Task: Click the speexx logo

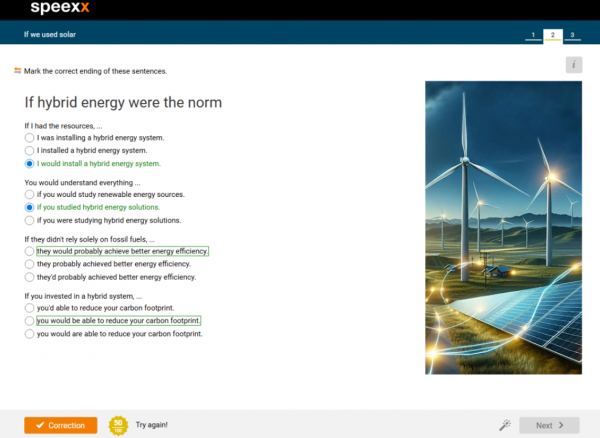Action: pos(60,7)
